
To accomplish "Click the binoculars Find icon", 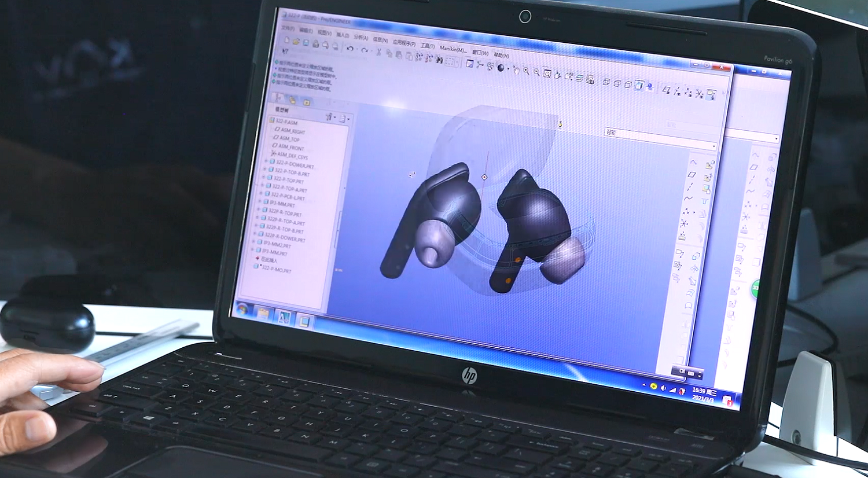I will click(439, 60).
